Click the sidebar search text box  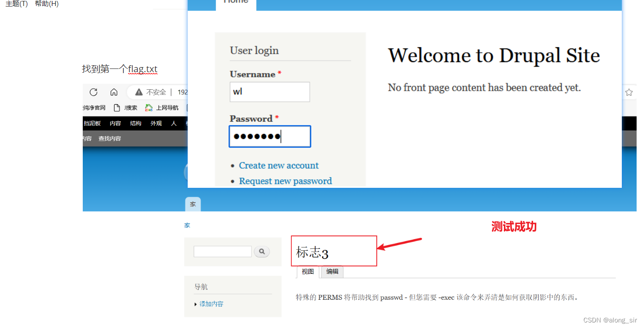pos(222,252)
